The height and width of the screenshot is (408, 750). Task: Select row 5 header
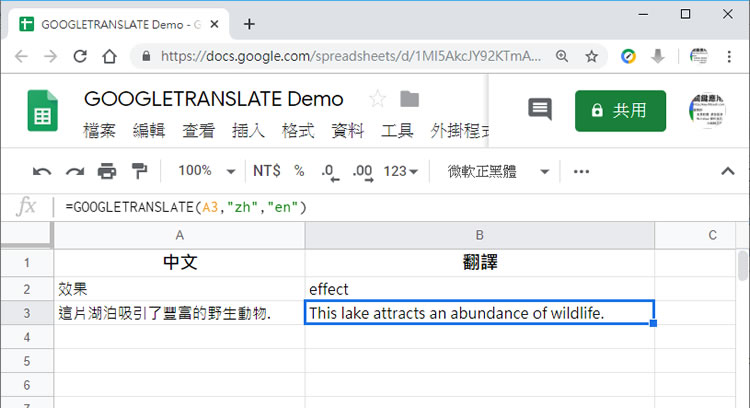point(27,361)
